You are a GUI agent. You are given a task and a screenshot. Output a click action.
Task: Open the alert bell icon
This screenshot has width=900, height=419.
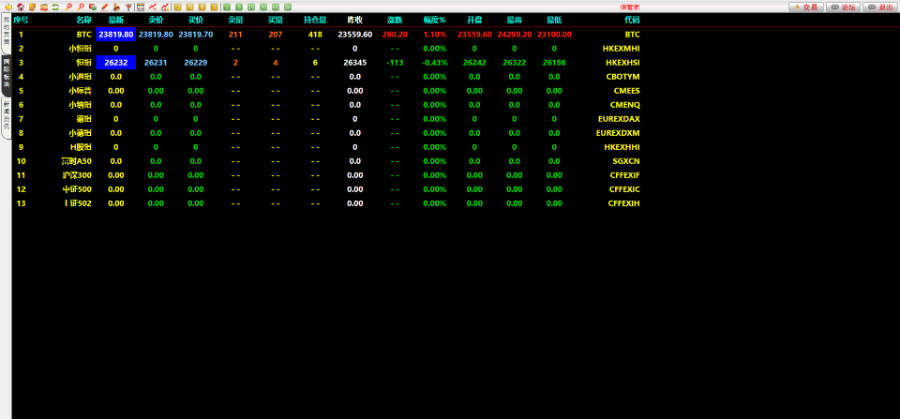(117, 7)
